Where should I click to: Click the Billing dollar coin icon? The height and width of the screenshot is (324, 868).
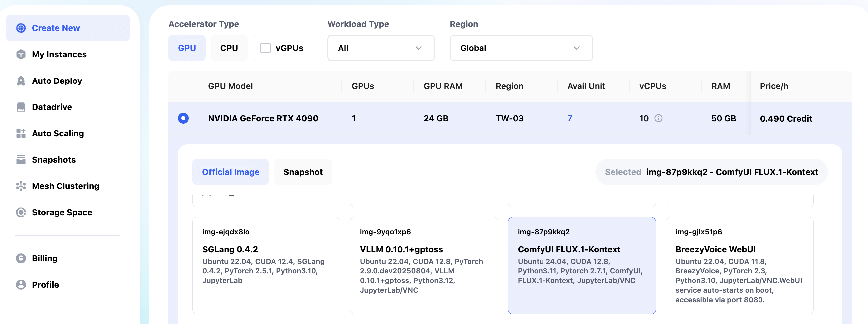[21, 258]
